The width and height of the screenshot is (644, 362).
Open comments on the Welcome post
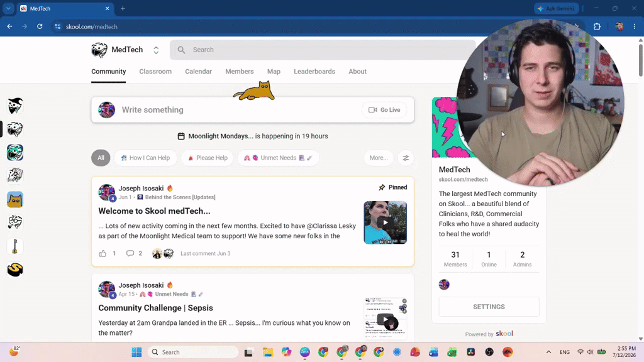(x=130, y=253)
